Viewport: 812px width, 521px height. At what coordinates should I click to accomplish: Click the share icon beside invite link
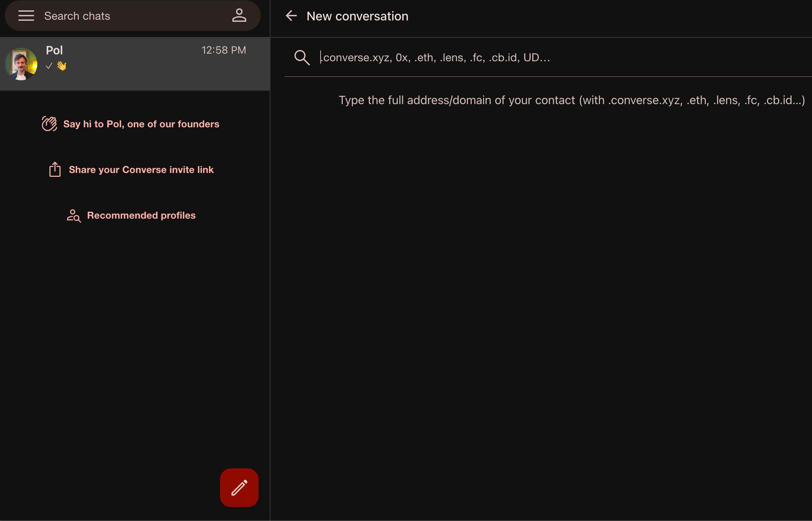[55, 170]
